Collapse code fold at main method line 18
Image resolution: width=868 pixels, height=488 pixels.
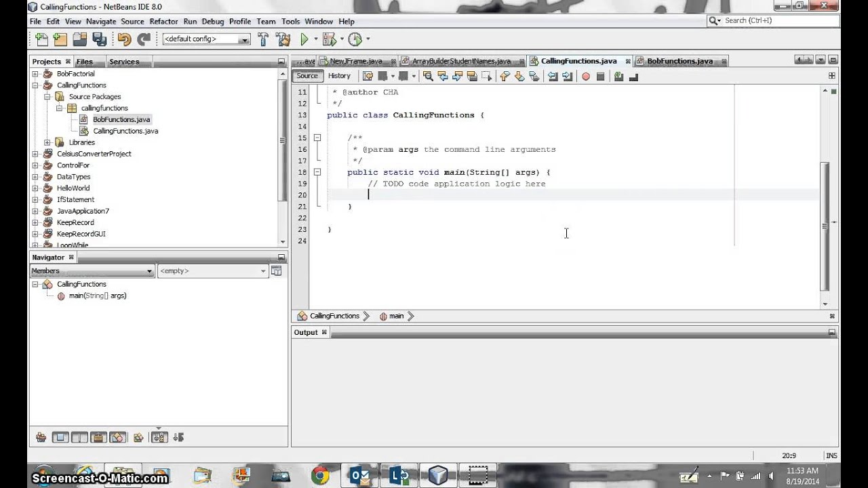[317, 172]
